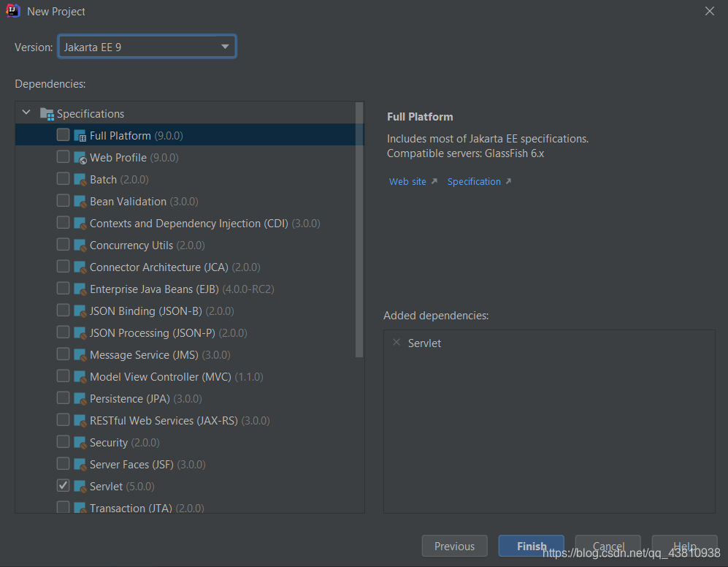This screenshot has height=567, width=728.
Task: Click the Full Platform library icon
Action: (x=80, y=136)
